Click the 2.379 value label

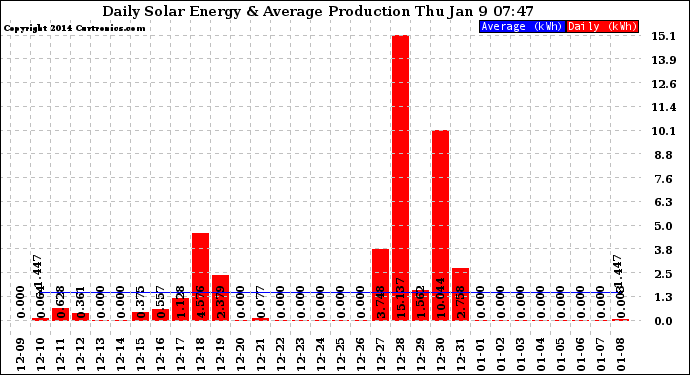[221, 301]
